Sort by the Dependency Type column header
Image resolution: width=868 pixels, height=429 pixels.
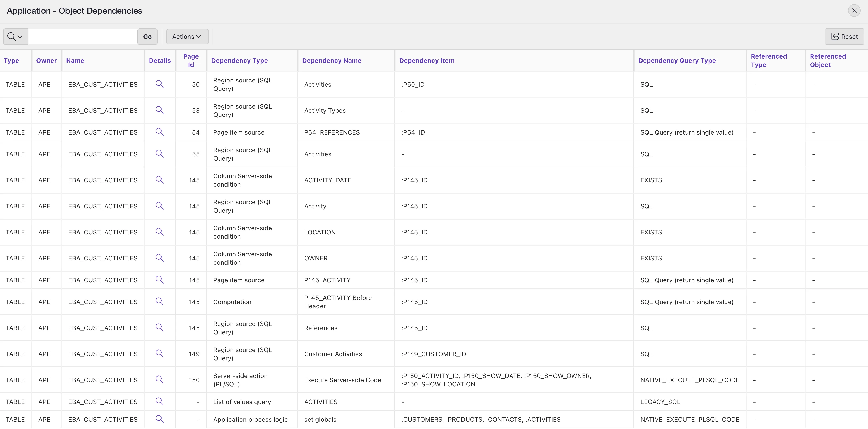pos(239,60)
